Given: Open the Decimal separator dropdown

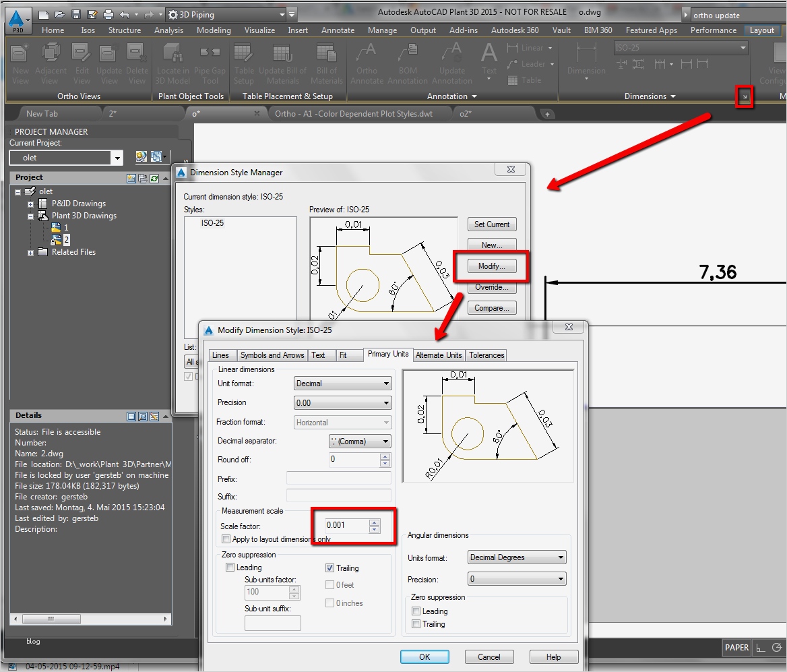Looking at the screenshot, I should [359, 441].
